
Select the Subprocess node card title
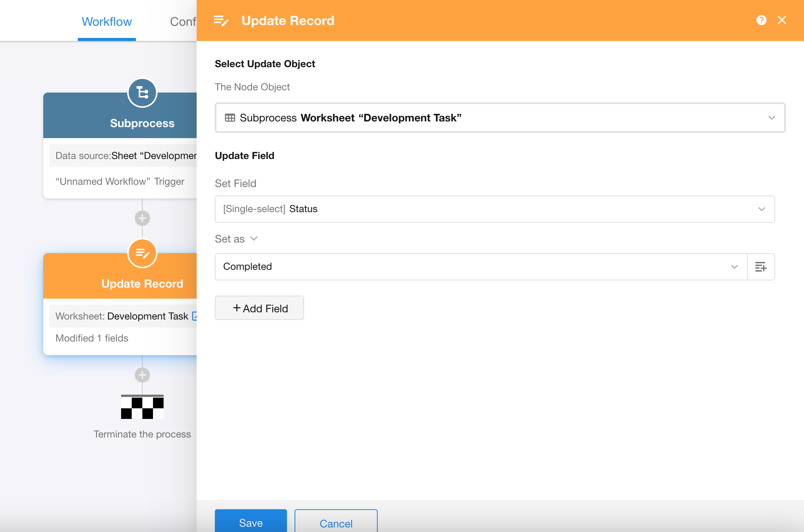tap(142, 123)
